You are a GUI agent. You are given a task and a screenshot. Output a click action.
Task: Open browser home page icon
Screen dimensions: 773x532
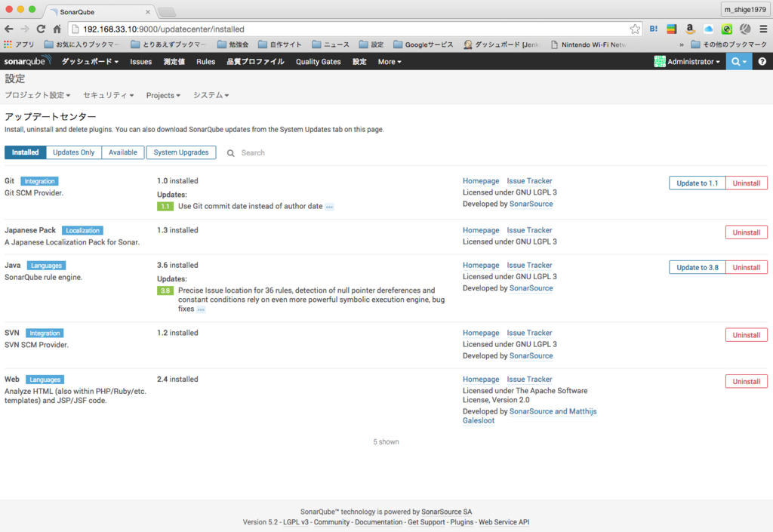(57, 29)
